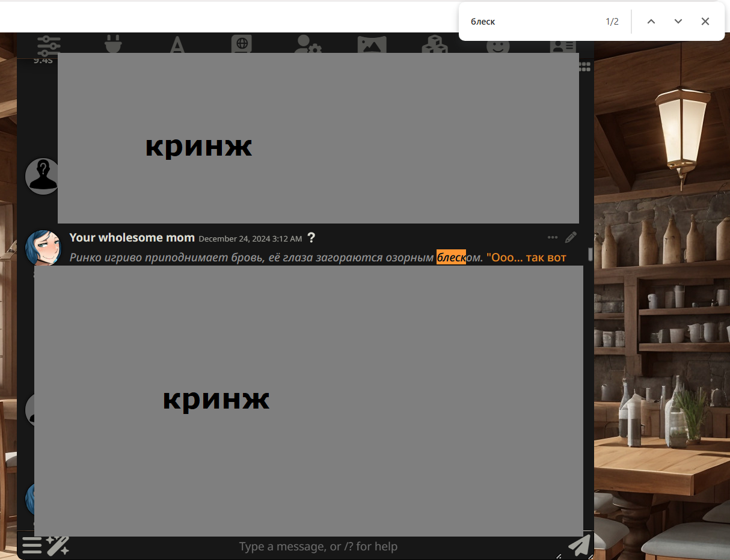
Task: Open World Info book-globe icon
Action: (x=242, y=44)
